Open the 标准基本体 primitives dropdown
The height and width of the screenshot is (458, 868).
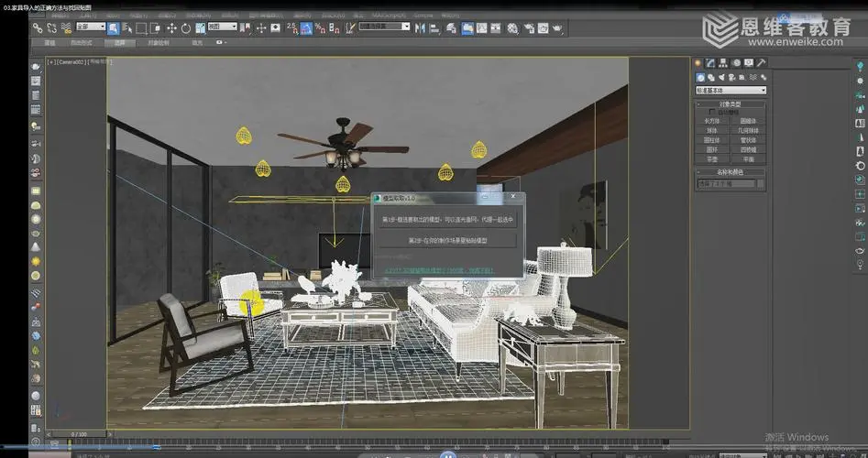click(731, 90)
